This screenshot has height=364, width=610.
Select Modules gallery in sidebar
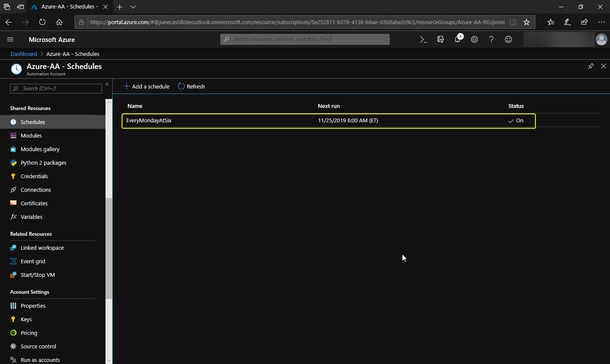(x=40, y=149)
